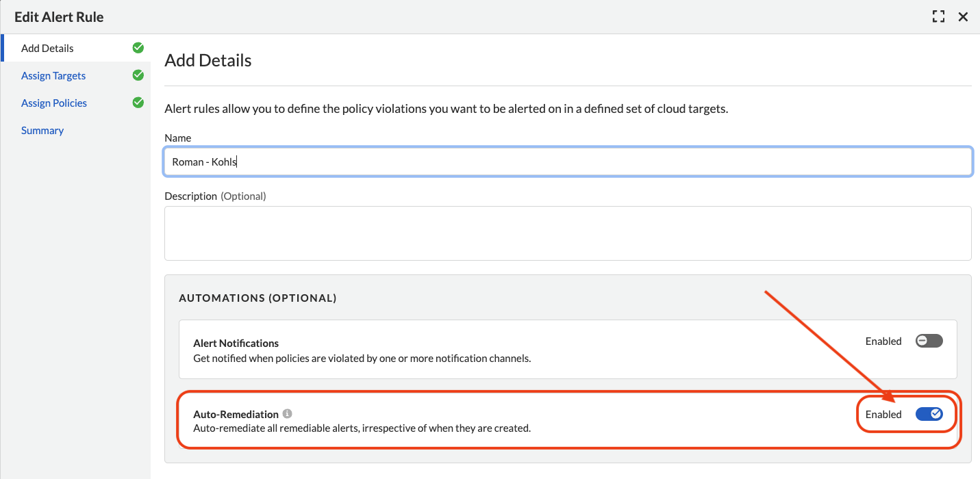Click the Enabled label for Alert Notifications
The height and width of the screenshot is (479, 980).
click(x=883, y=341)
